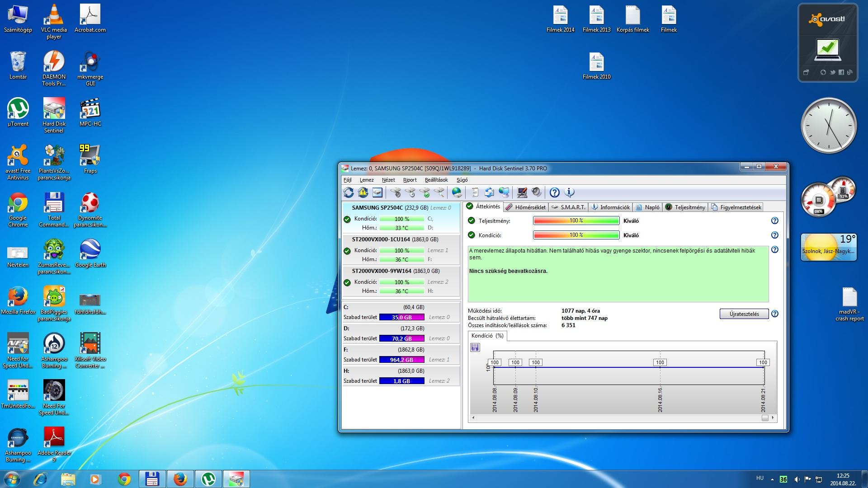
Task: Click the graph horizontal scrollbar thumb
Action: [x=765, y=418]
